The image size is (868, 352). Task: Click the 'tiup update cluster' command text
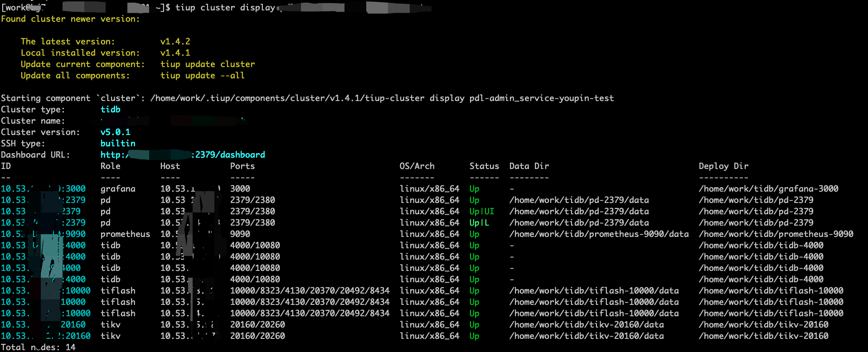[207, 64]
